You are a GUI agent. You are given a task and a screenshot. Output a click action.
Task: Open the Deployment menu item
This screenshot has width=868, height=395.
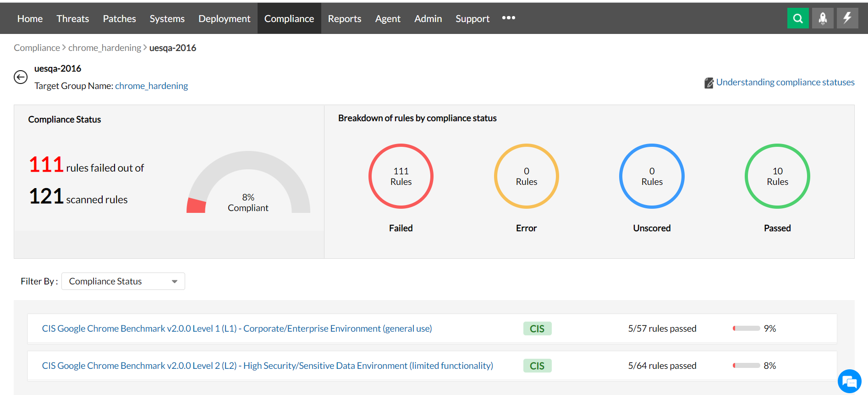[224, 18]
